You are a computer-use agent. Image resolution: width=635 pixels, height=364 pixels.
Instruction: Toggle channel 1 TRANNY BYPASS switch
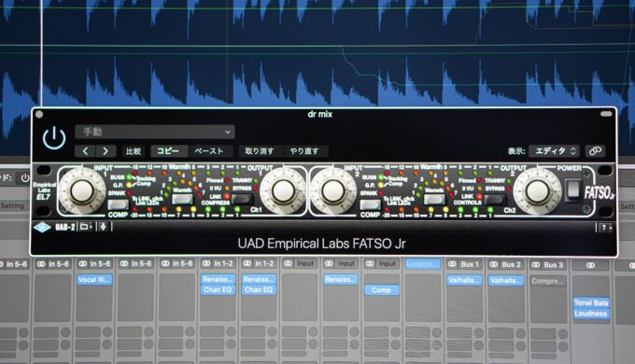(x=241, y=199)
